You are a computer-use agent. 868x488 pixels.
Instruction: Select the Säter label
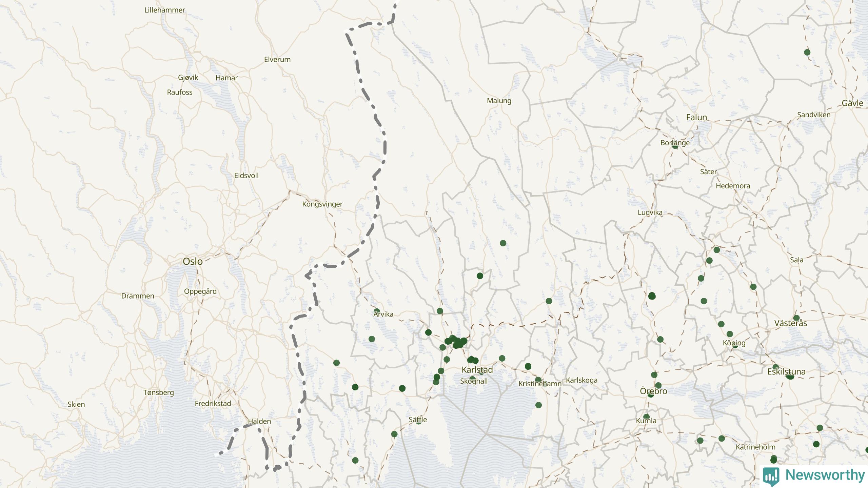(x=709, y=172)
